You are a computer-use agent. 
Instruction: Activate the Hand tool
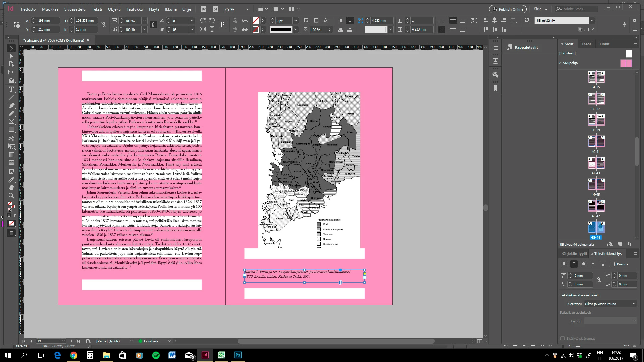pyautogui.click(x=11, y=188)
